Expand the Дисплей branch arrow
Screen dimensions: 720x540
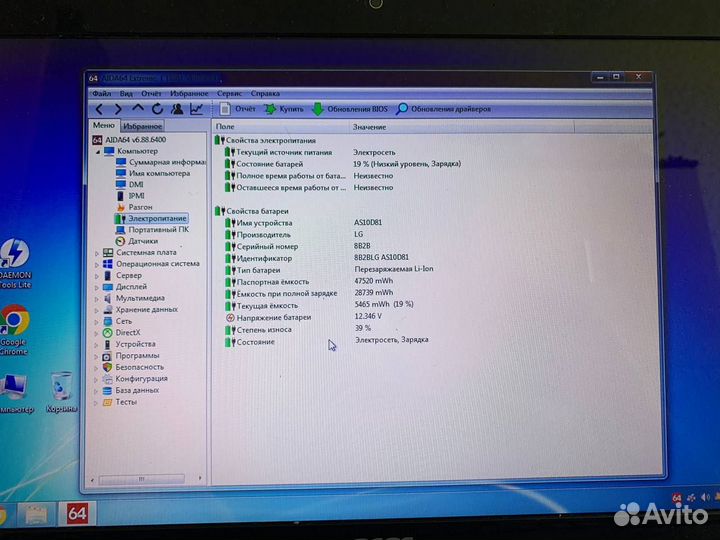click(x=97, y=288)
